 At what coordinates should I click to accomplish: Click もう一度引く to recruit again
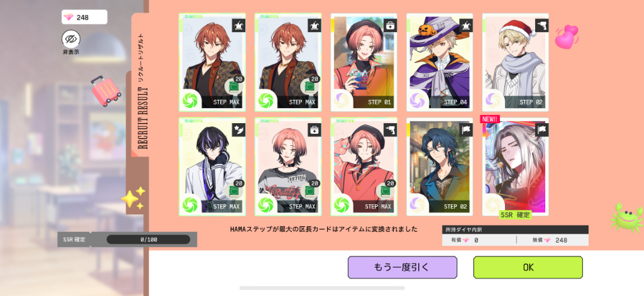[x=402, y=267]
